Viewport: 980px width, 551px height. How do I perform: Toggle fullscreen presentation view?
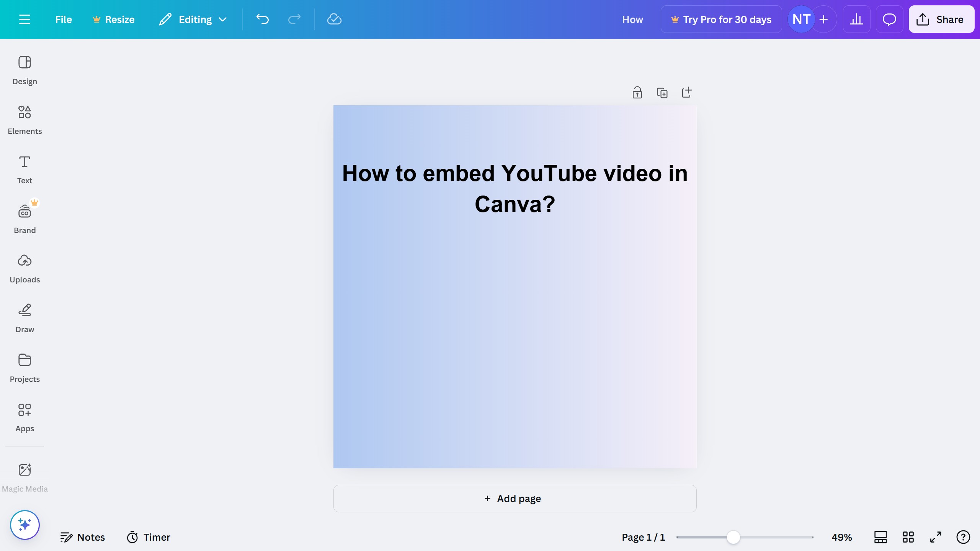(x=935, y=537)
